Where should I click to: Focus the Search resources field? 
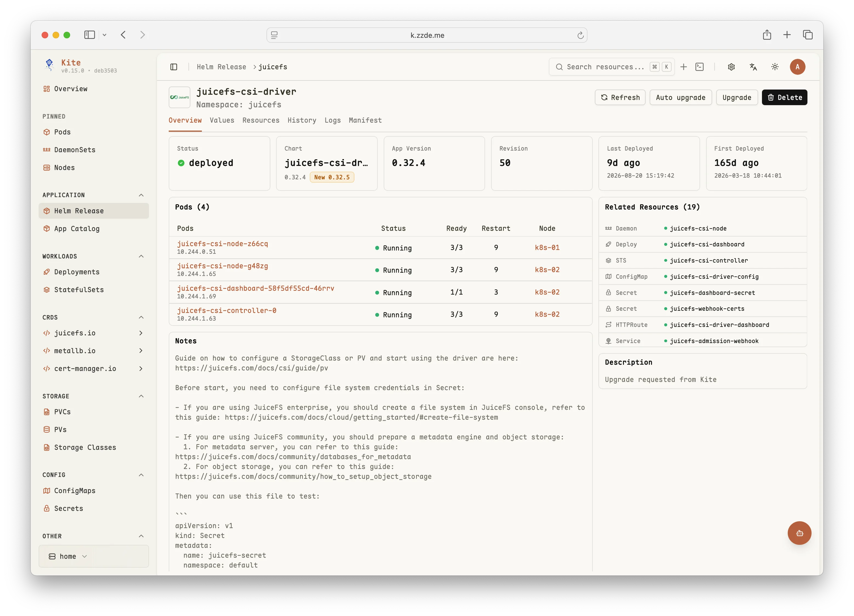(x=612, y=67)
